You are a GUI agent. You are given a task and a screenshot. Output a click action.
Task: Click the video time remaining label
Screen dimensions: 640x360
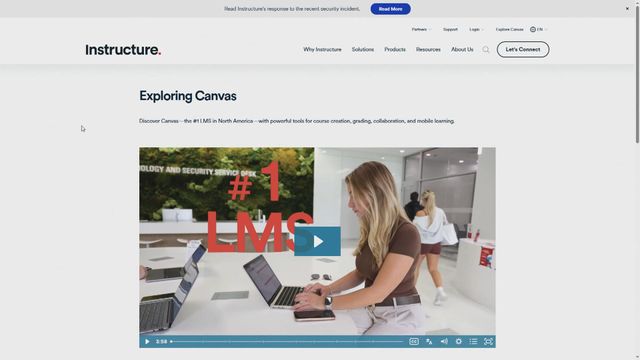[x=161, y=342]
